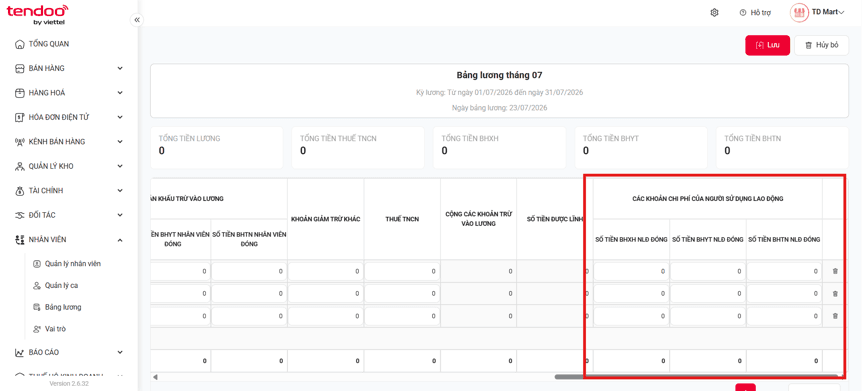The width and height of the screenshot is (862, 391).
Task: Click first row Thuế TNCN input field
Action: click(x=402, y=271)
